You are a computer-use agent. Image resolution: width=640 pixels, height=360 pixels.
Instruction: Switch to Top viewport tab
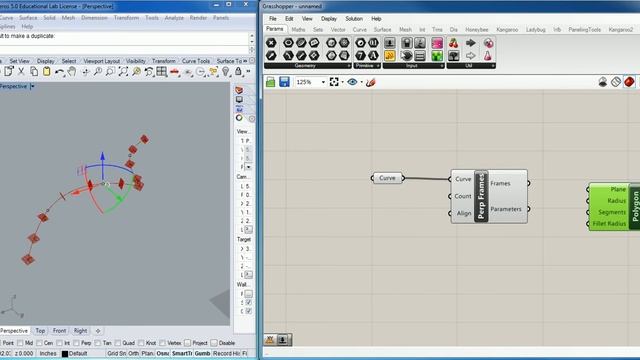(40, 331)
